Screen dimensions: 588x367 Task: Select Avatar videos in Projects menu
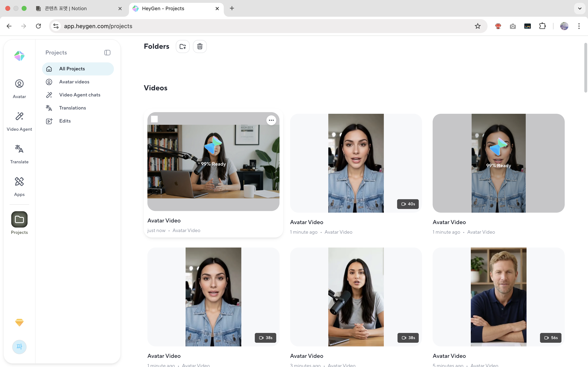pyautogui.click(x=74, y=82)
